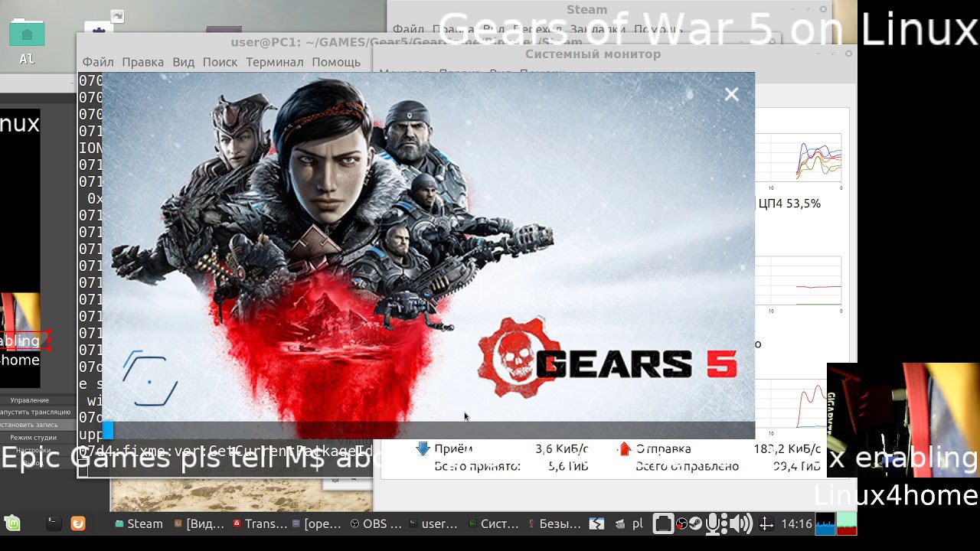980x551 pixels.
Task: Open the Linux Mint start menu
Action: 12,523
